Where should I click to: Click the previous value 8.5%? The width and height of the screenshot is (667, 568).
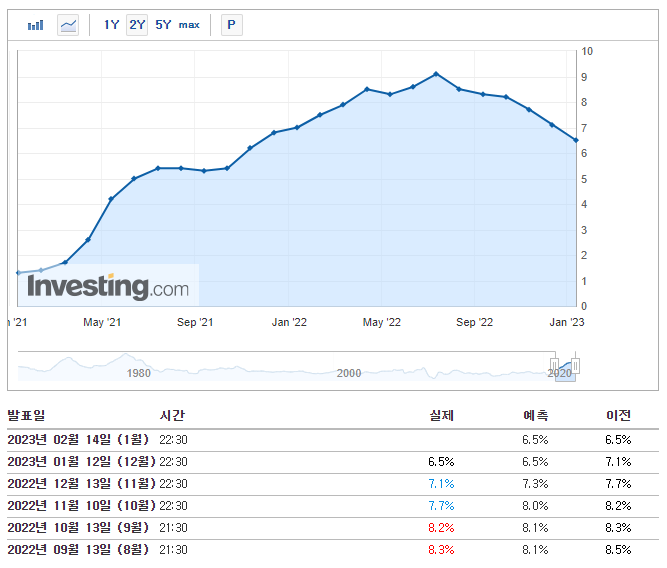tap(619, 550)
